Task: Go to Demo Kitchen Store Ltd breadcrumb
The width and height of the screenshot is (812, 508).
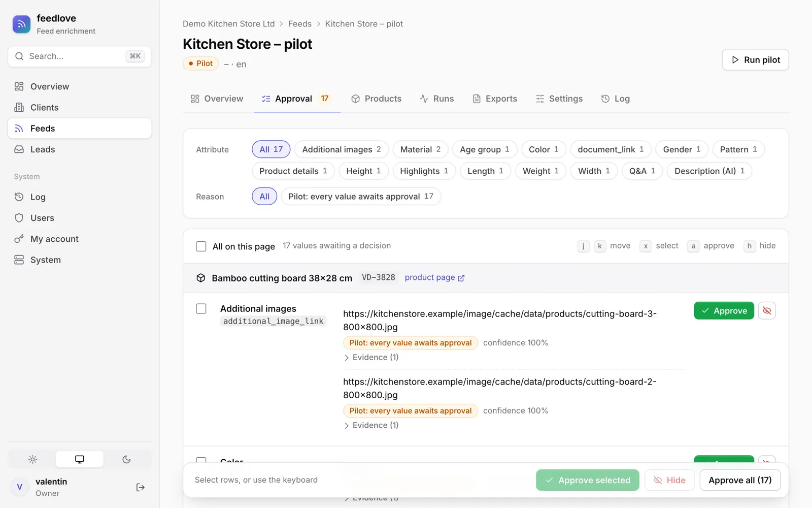Action: pos(229,24)
